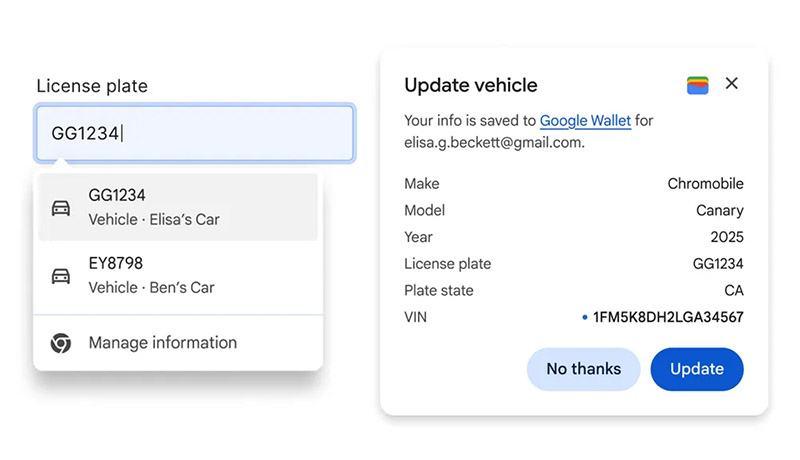Click the Chrome icon next to Manage information

pyautogui.click(x=61, y=343)
